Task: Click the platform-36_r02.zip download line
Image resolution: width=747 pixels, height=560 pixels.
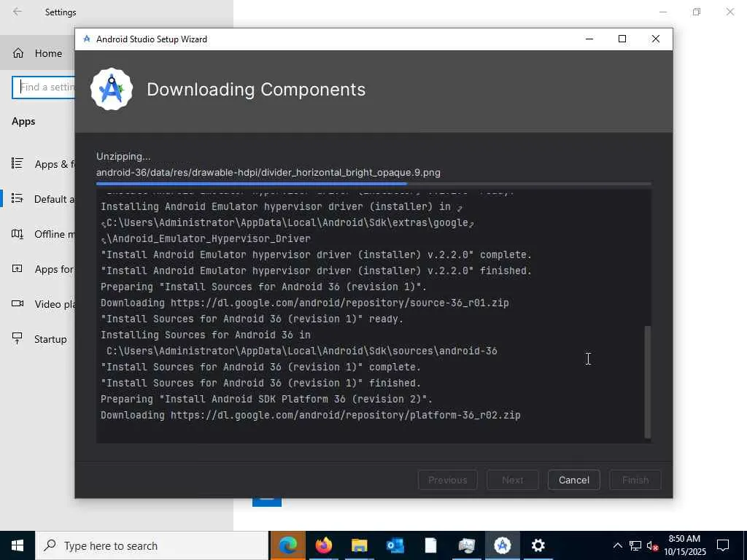Action: click(310, 415)
